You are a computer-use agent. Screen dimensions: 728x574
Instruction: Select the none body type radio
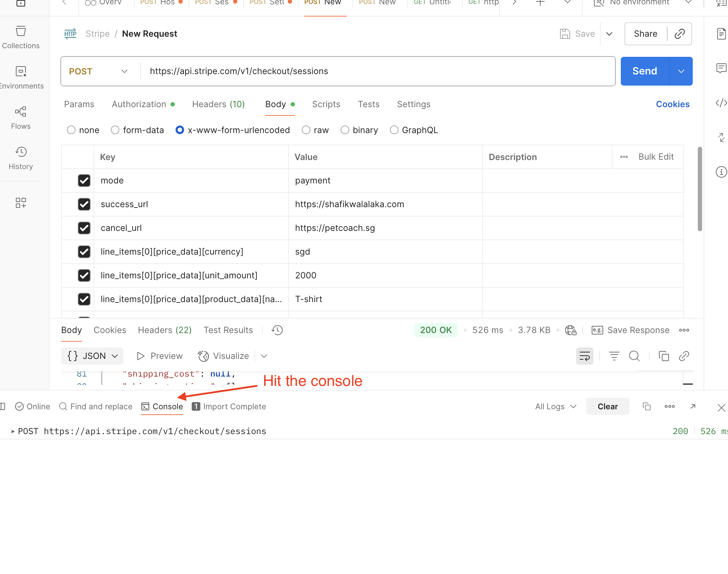click(71, 130)
